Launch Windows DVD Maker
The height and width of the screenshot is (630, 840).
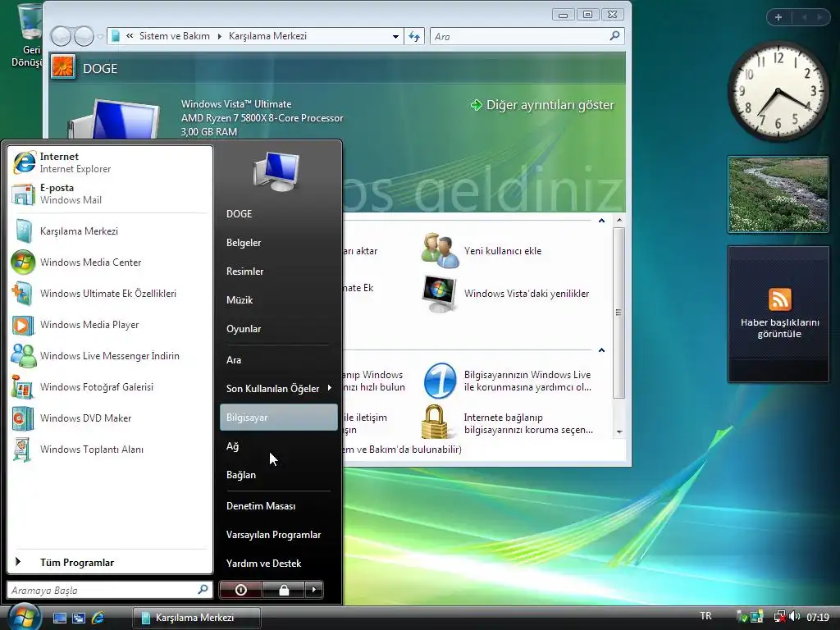coord(110,418)
